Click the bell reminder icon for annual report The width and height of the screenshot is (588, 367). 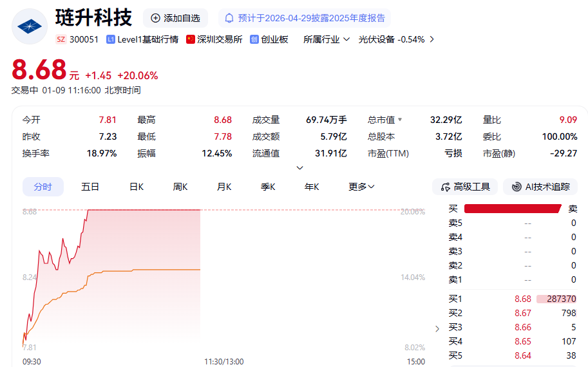click(229, 18)
